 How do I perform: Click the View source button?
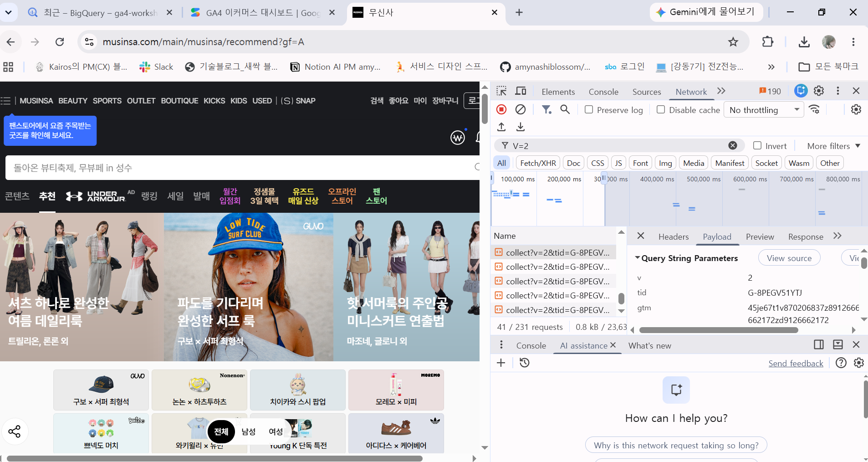tap(789, 258)
